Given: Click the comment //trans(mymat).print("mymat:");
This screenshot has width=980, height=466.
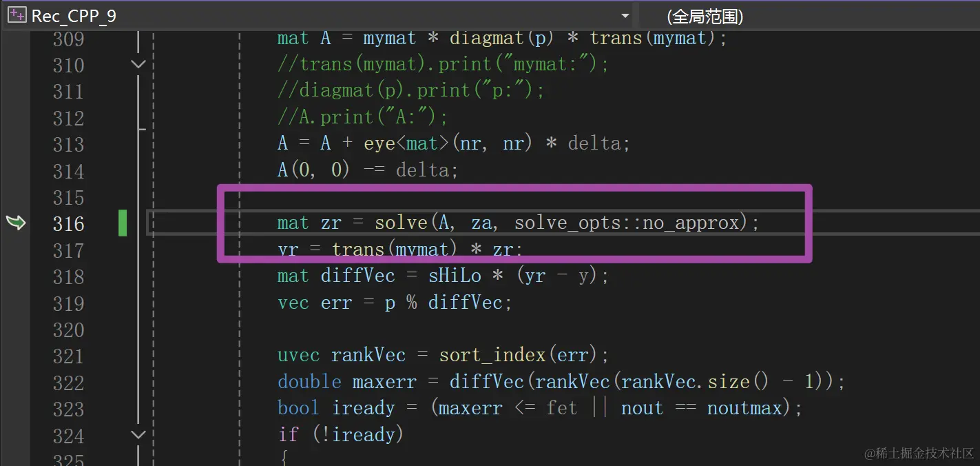Looking at the screenshot, I should tap(444, 64).
